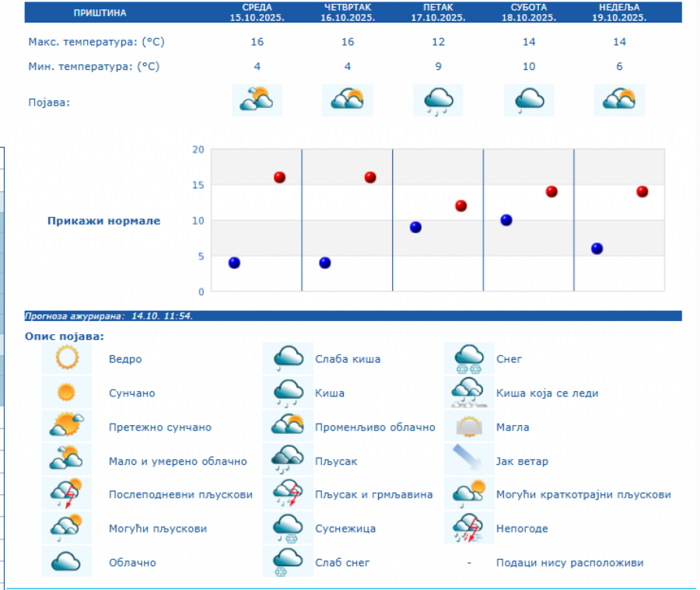Click the Ведро clear sky legend icon

click(x=67, y=359)
